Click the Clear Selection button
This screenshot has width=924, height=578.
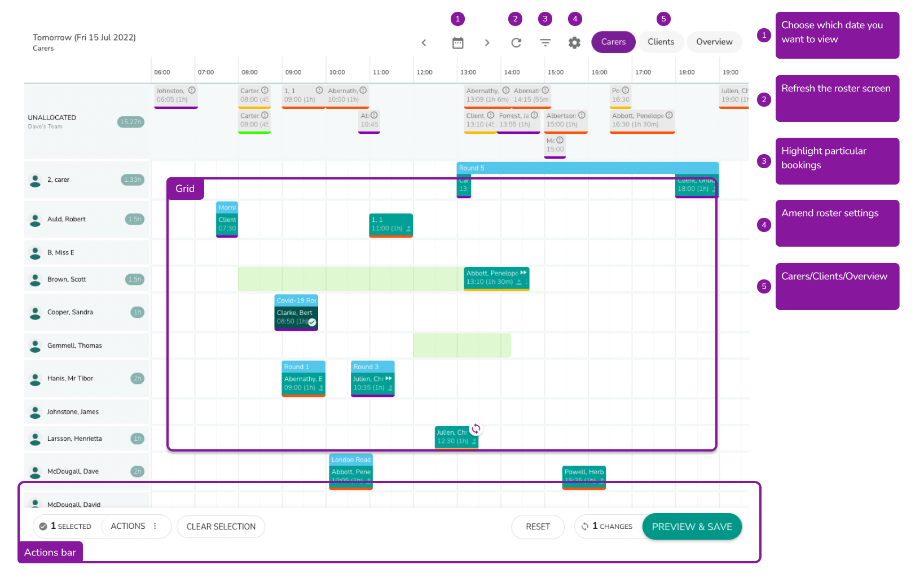221,527
